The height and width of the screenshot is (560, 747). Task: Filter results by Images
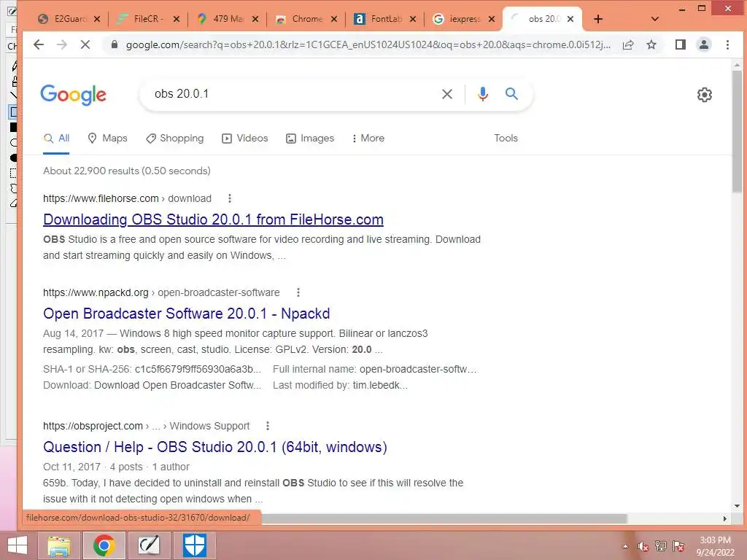(310, 138)
